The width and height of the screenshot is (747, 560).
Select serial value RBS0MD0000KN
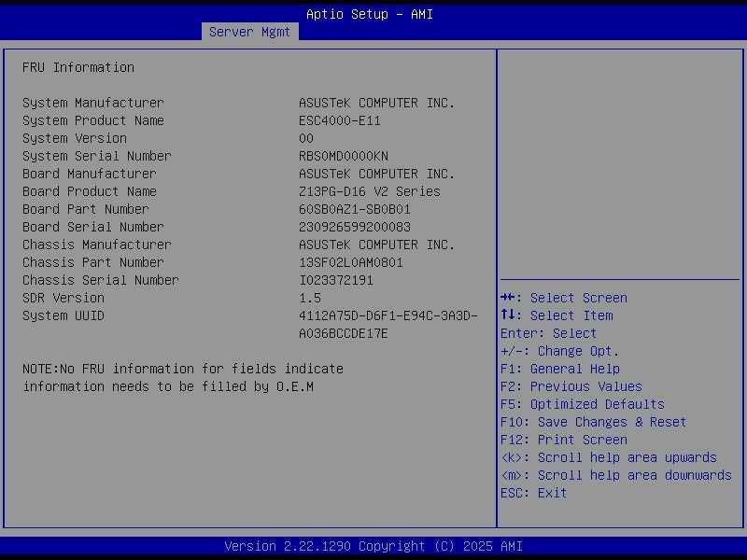click(344, 156)
